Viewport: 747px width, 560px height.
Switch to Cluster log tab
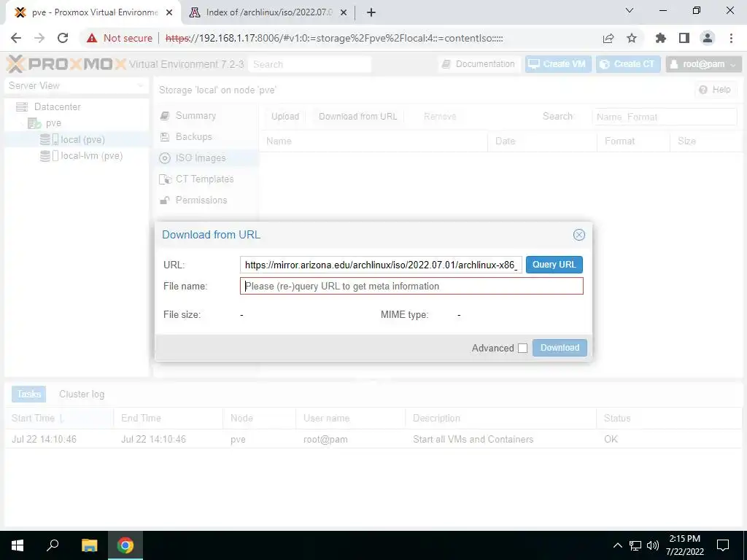pyautogui.click(x=82, y=394)
